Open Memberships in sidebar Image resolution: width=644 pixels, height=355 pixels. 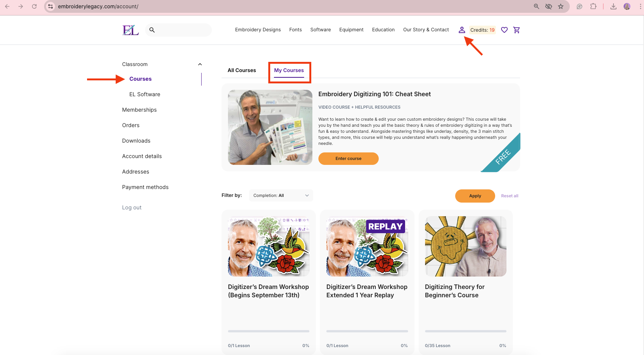coord(139,110)
